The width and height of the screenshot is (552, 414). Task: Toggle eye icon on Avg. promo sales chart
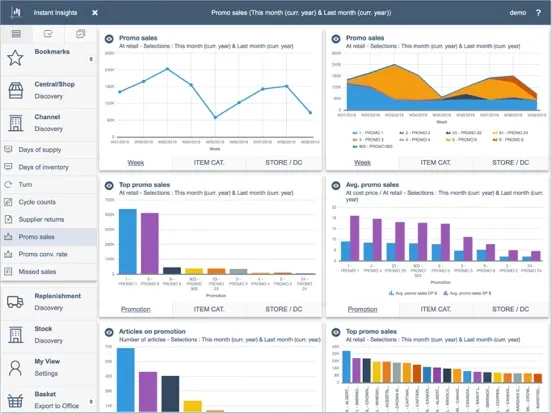tap(336, 186)
